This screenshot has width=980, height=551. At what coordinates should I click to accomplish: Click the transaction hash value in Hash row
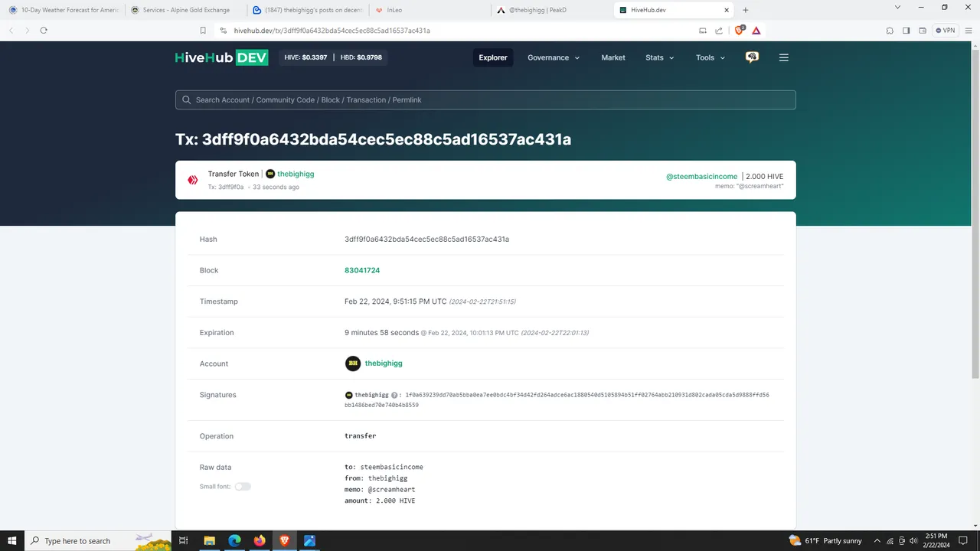pos(426,240)
